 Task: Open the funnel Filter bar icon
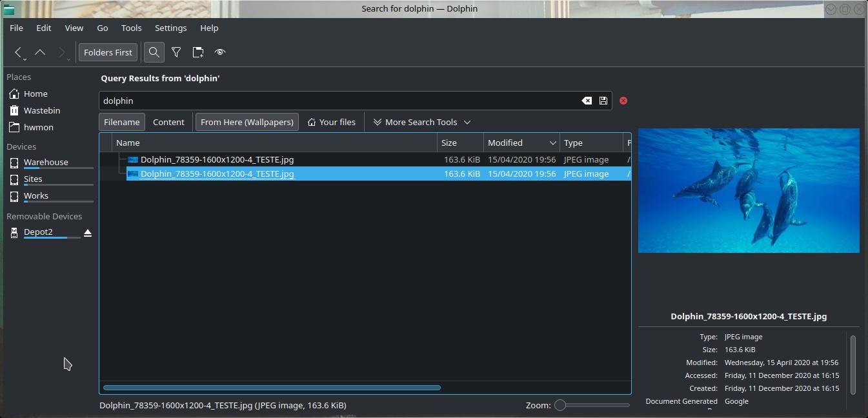[x=176, y=52]
